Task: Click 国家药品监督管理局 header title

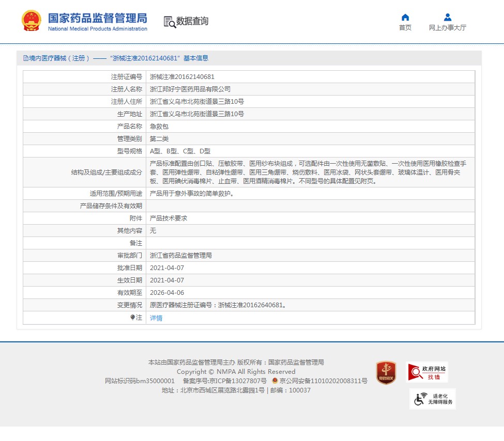Action: tap(97, 18)
